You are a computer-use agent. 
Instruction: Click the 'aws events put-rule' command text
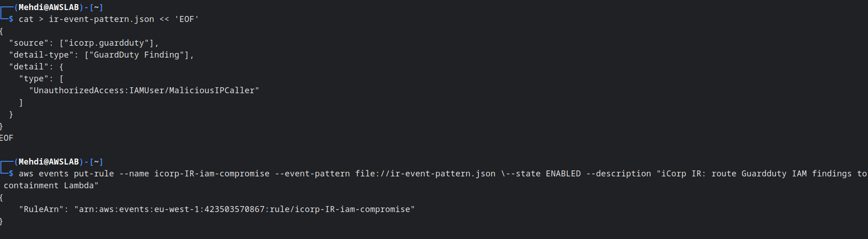(x=66, y=174)
